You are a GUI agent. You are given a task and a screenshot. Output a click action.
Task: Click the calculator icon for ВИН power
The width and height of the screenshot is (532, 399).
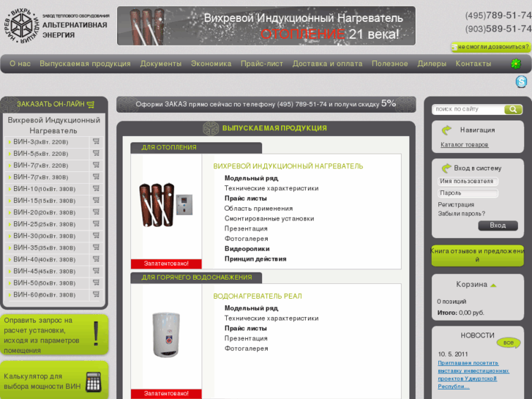click(94, 381)
